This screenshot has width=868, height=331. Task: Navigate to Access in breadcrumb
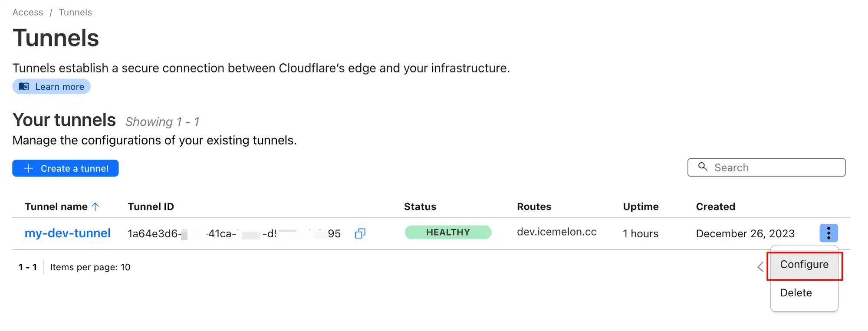(28, 12)
